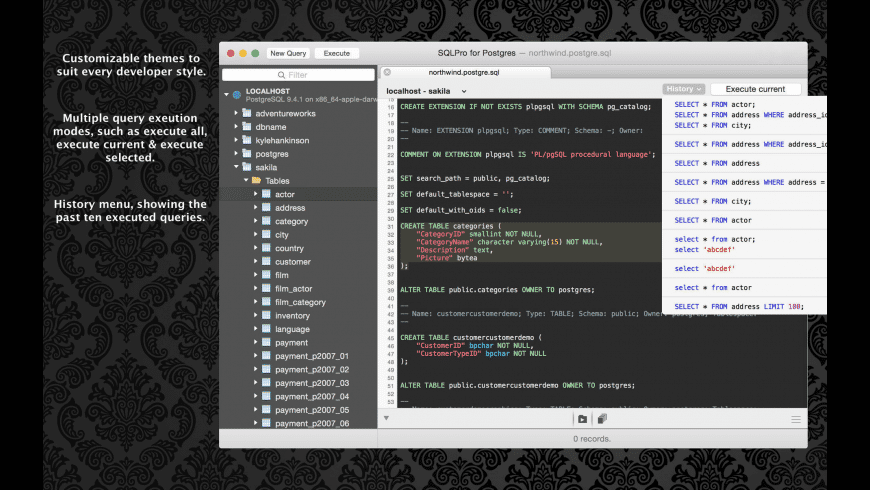Click the copy results icon in results bar
870x490 pixels.
602,418
